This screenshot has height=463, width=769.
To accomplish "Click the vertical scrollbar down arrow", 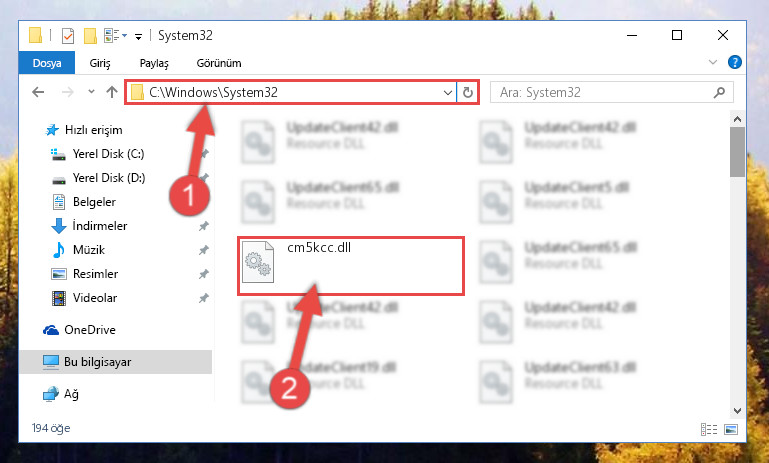I will coord(737,411).
